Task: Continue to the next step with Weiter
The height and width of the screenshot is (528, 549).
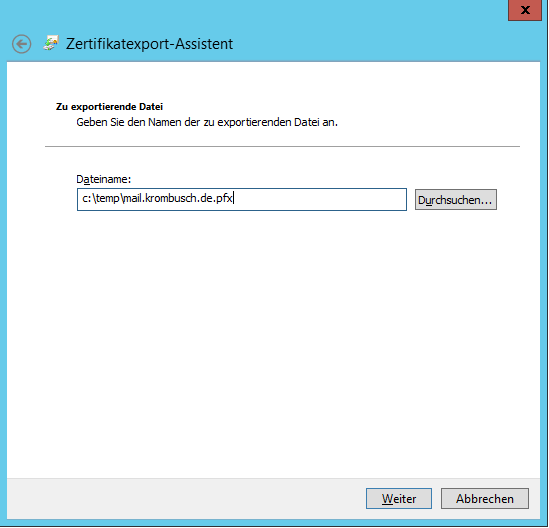Action: click(399, 498)
